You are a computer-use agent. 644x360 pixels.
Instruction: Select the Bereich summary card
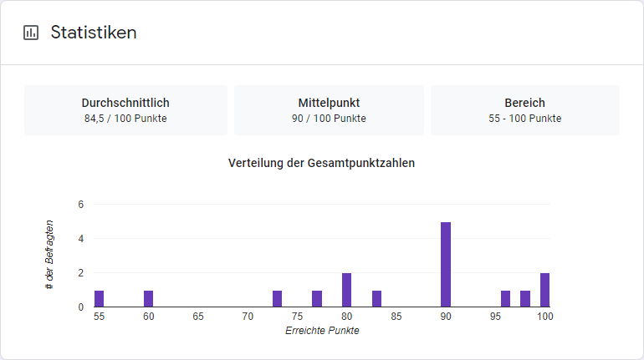coord(524,109)
